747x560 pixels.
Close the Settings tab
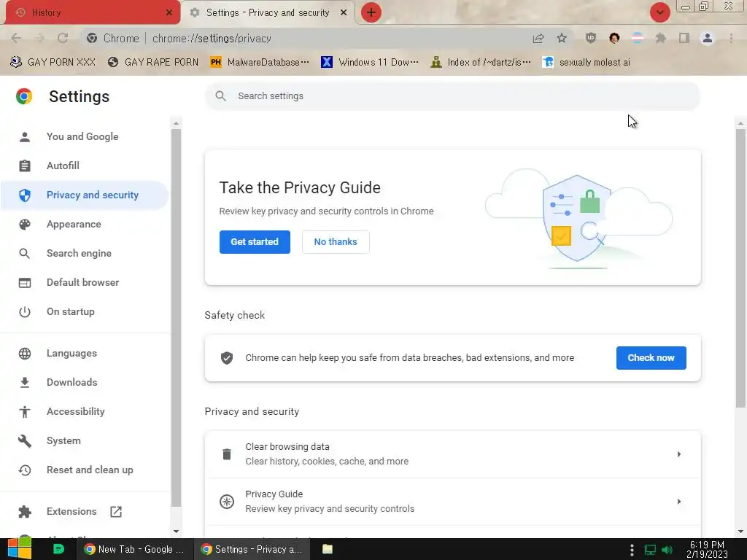coord(344,12)
